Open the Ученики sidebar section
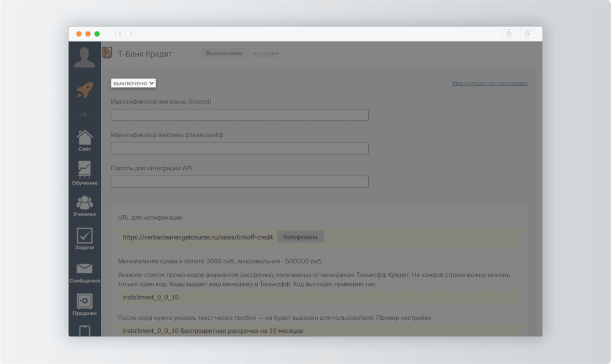Viewport: 611px width, 364px height. pyautogui.click(x=85, y=206)
